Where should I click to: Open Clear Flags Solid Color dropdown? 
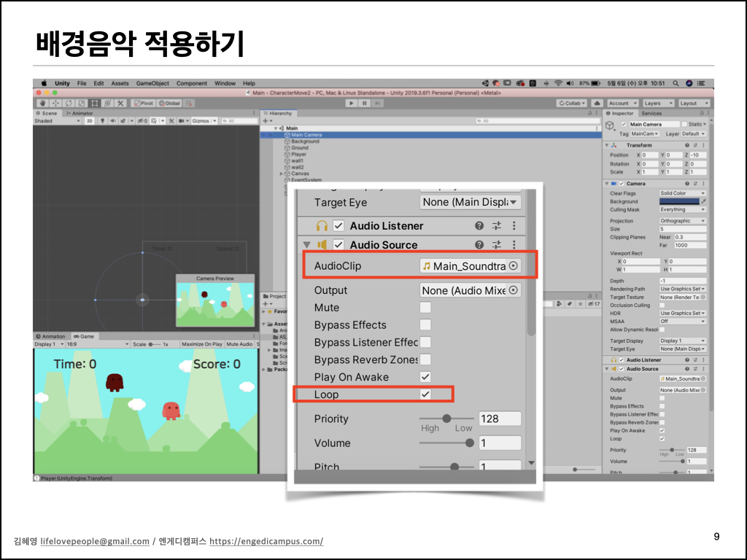pyautogui.click(x=682, y=193)
